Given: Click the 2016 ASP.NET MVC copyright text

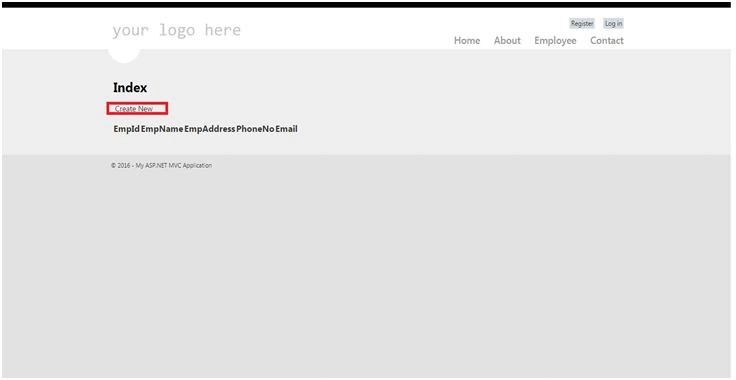Looking at the screenshot, I should click(161, 166).
